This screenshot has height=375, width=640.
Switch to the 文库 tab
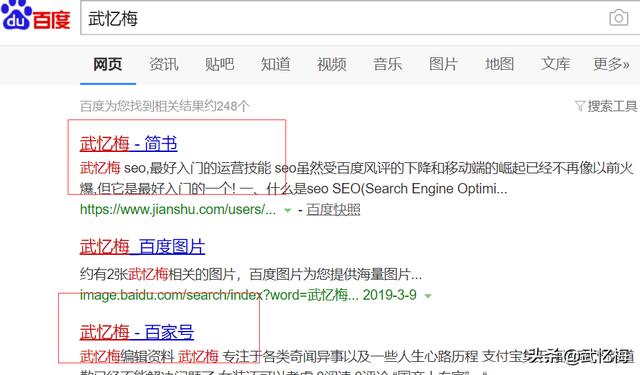tap(556, 64)
